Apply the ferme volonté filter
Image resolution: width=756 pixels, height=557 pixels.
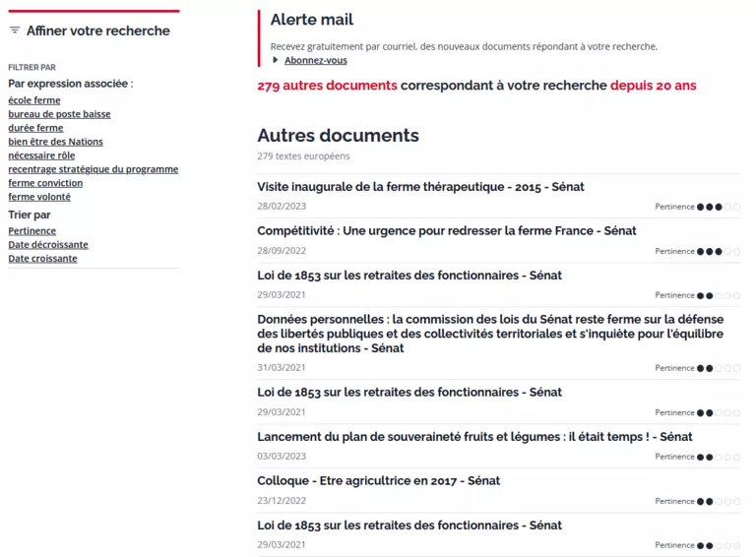coord(39,197)
